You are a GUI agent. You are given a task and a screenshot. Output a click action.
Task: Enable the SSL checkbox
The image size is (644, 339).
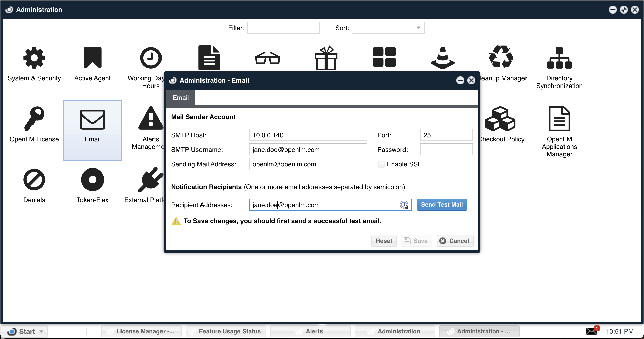click(x=381, y=164)
